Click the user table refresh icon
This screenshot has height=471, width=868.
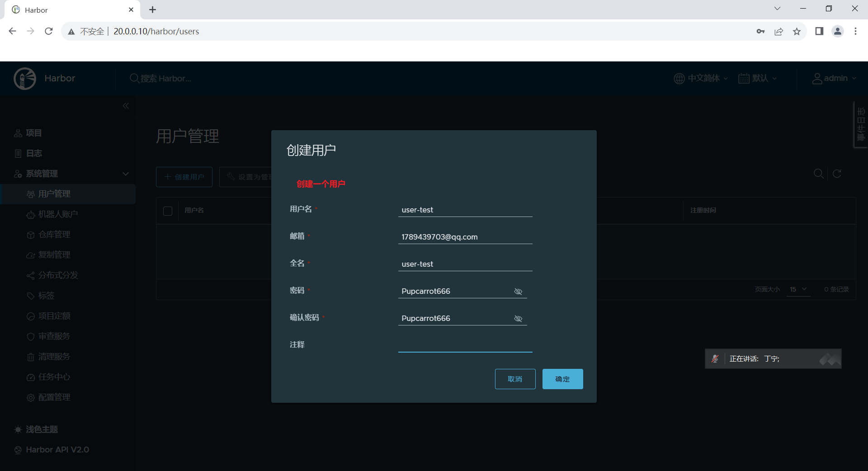837,174
